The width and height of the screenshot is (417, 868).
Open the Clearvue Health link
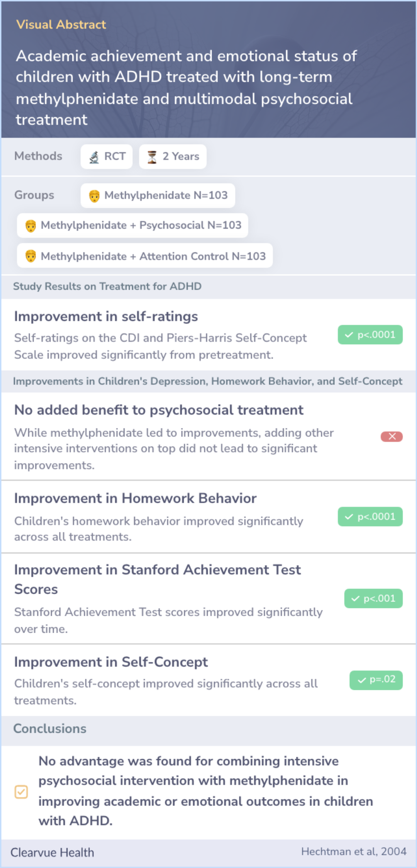pos(52,853)
